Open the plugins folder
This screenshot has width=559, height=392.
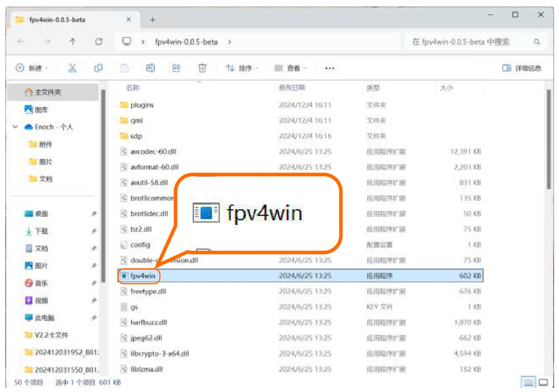point(142,105)
